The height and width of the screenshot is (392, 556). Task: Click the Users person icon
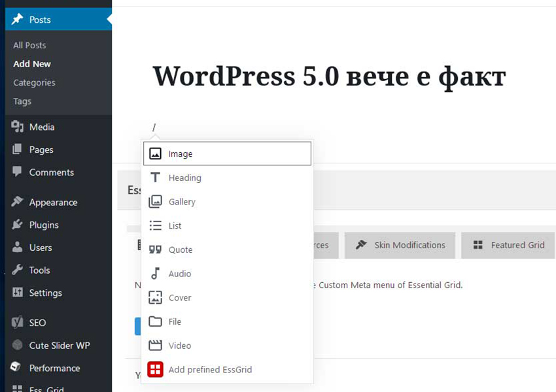(x=17, y=247)
